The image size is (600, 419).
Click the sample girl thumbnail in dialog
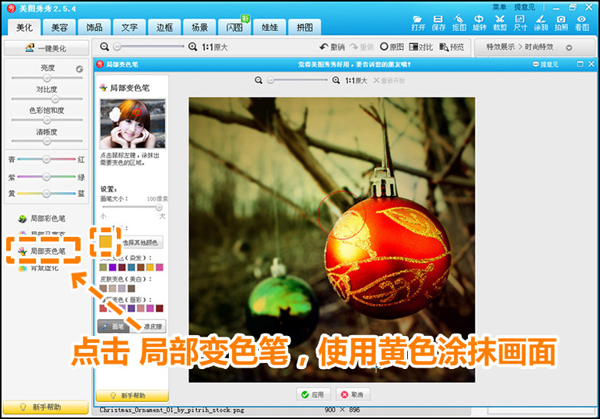point(132,123)
